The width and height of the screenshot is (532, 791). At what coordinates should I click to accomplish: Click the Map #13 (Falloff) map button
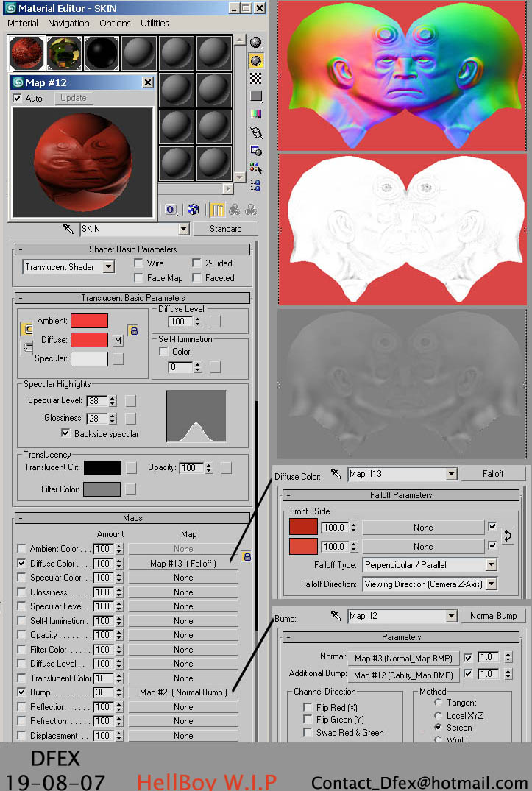(x=183, y=563)
